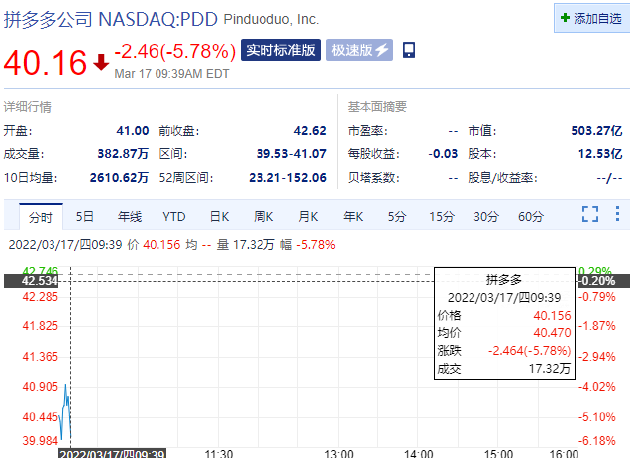Click the 14:00 time axis label
The image size is (630, 458).
(419, 454)
